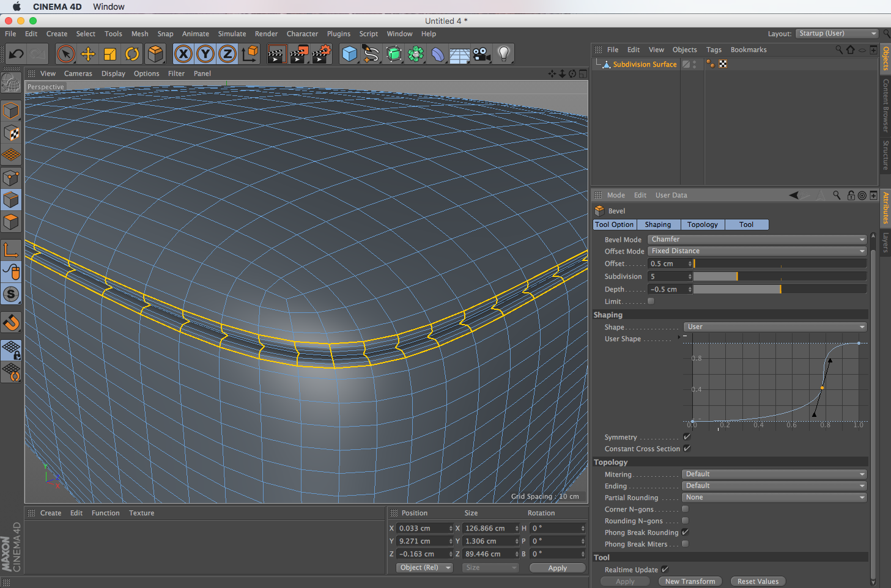Open the Bevel Mode dropdown

[x=757, y=240]
